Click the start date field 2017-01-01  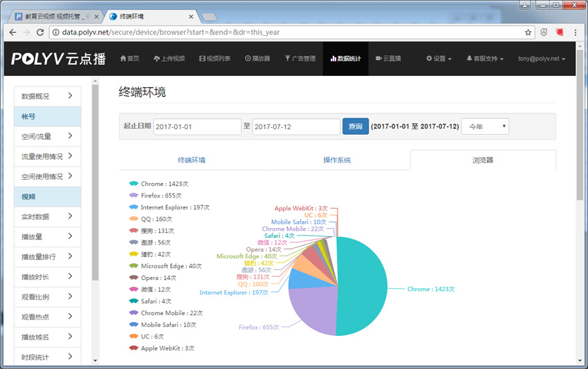click(x=197, y=126)
